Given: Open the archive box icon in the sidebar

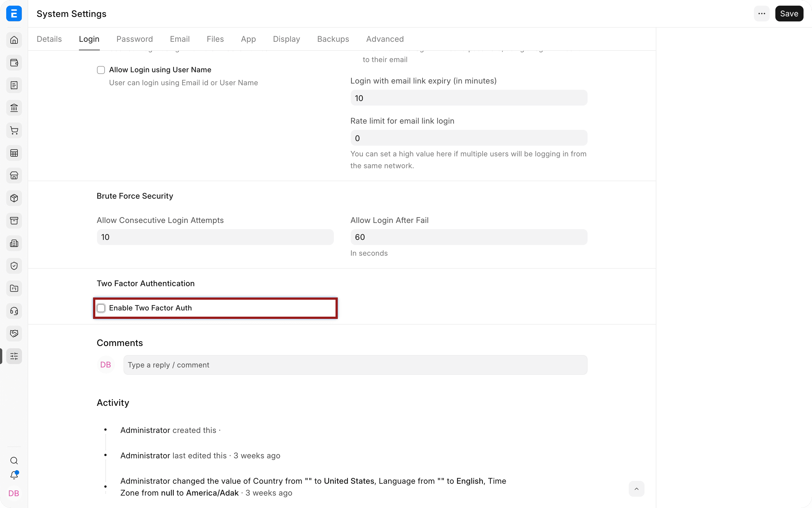Looking at the screenshot, I should tap(14, 221).
